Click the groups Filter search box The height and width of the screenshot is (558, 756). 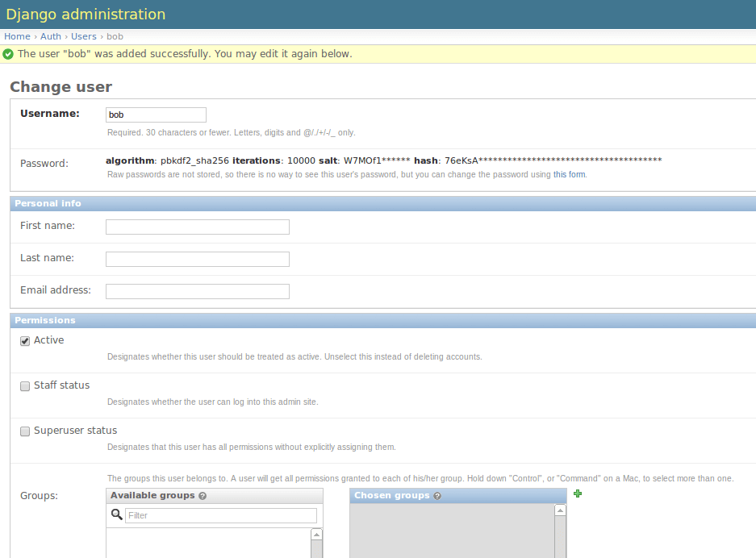(221, 515)
